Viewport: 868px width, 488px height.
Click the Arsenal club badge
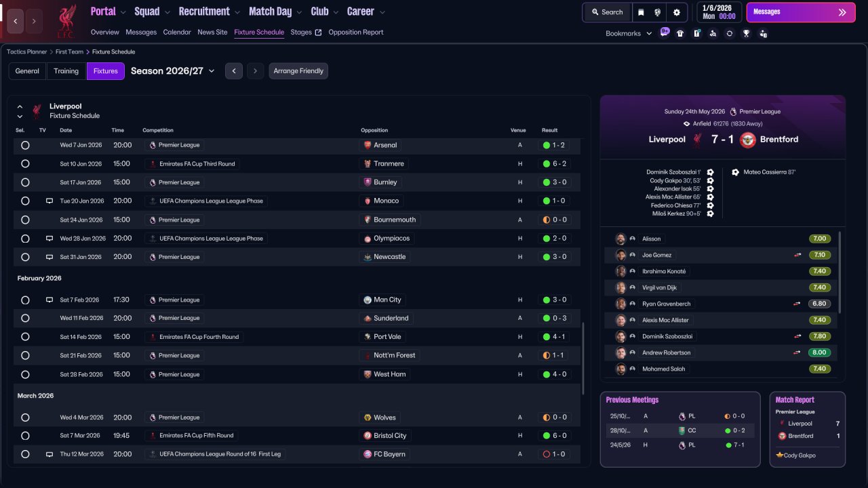(x=368, y=145)
